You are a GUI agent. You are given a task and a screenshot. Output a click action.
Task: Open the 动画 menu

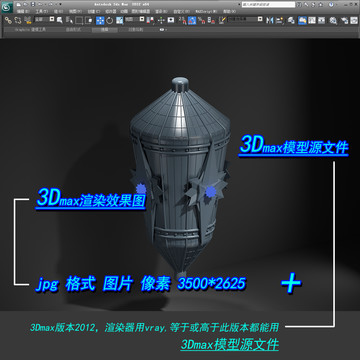[x=124, y=11]
